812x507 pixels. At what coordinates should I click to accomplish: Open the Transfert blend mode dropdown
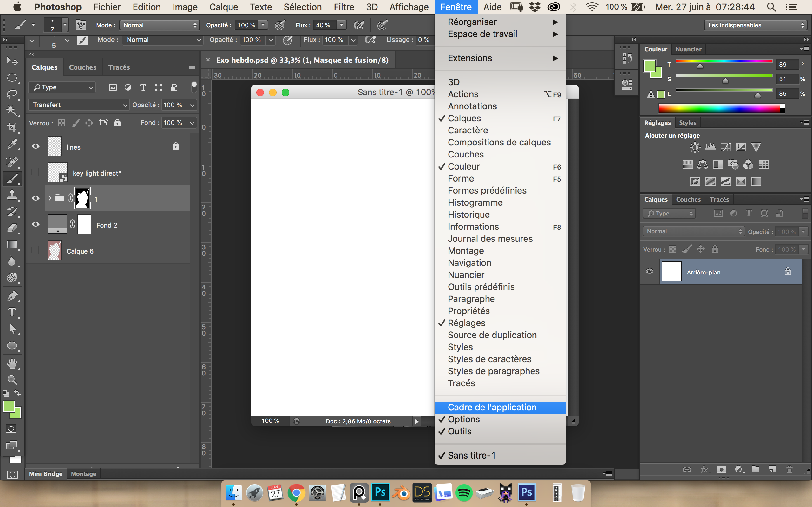79,105
